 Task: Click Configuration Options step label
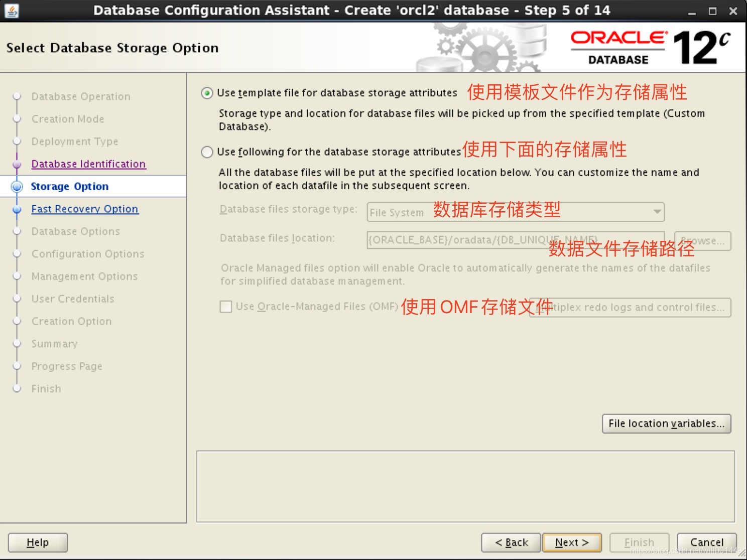[x=88, y=254]
